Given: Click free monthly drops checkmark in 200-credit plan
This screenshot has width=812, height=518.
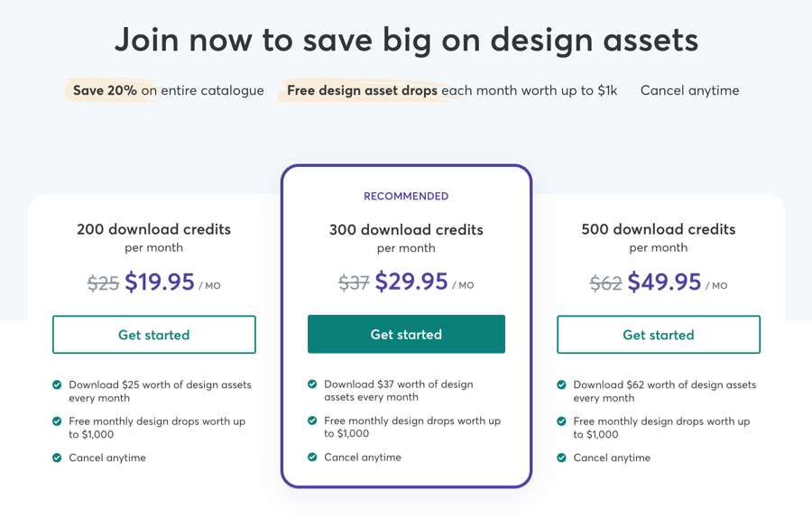Looking at the screenshot, I should 57,421.
